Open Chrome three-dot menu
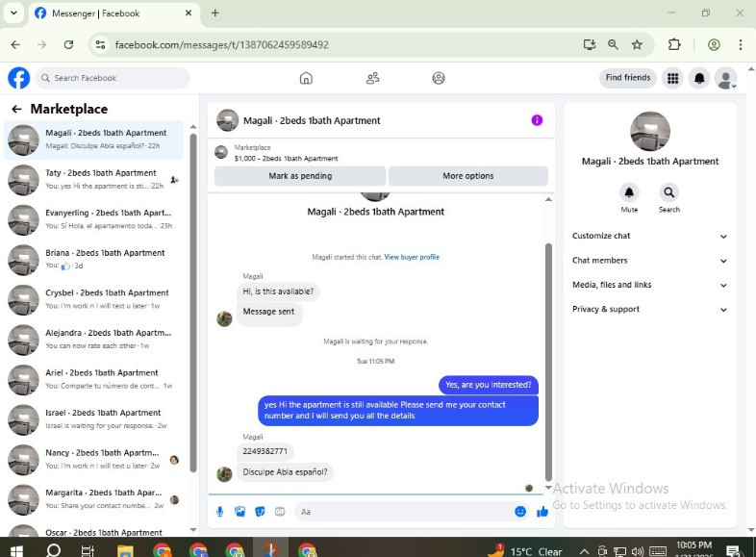Screen dimensions: 756x557 [740, 45]
